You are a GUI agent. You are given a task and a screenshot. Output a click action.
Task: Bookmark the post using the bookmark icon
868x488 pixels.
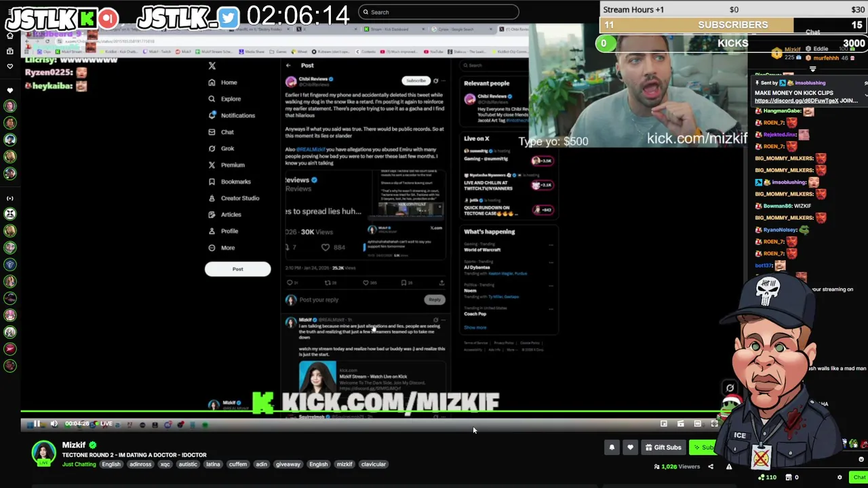pos(404,283)
